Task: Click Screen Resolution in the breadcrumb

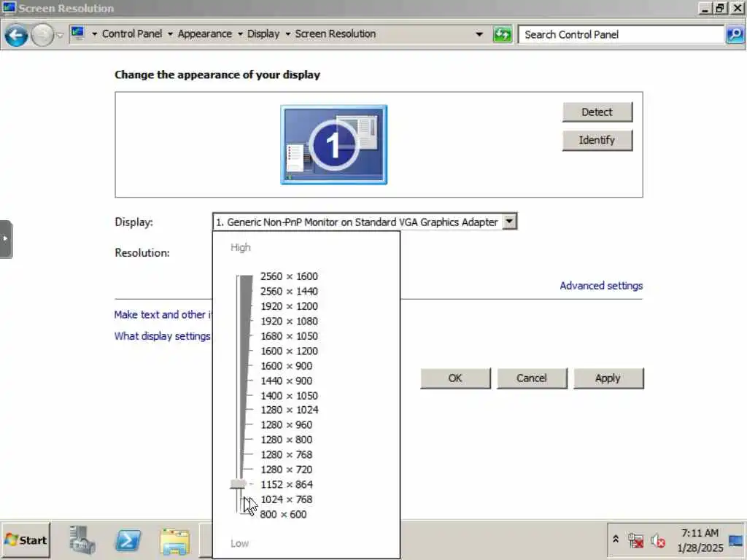Action: [336, 34]
